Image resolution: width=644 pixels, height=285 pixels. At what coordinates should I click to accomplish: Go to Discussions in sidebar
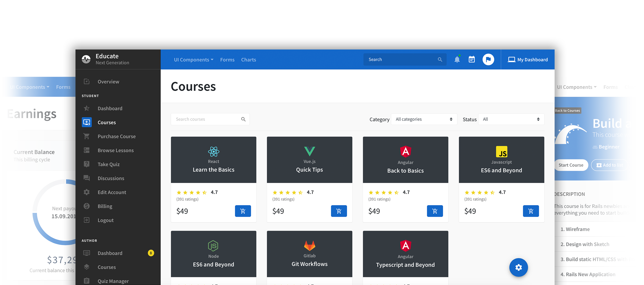pos(111,178)
